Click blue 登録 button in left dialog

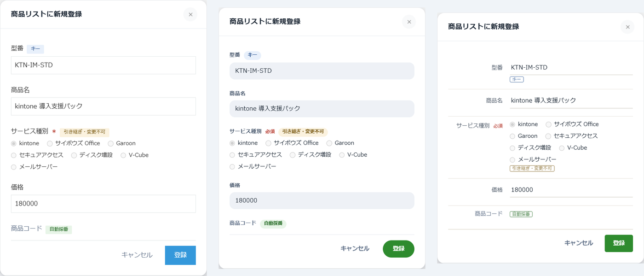coord(180,255)
